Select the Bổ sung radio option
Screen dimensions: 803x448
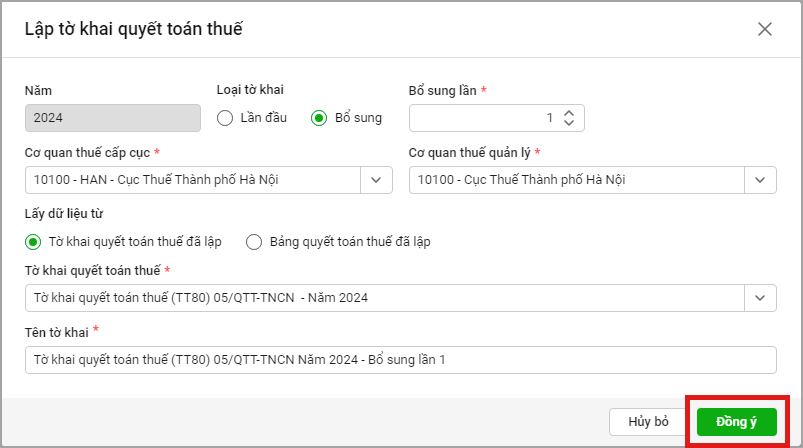click(x=319, y=118)
